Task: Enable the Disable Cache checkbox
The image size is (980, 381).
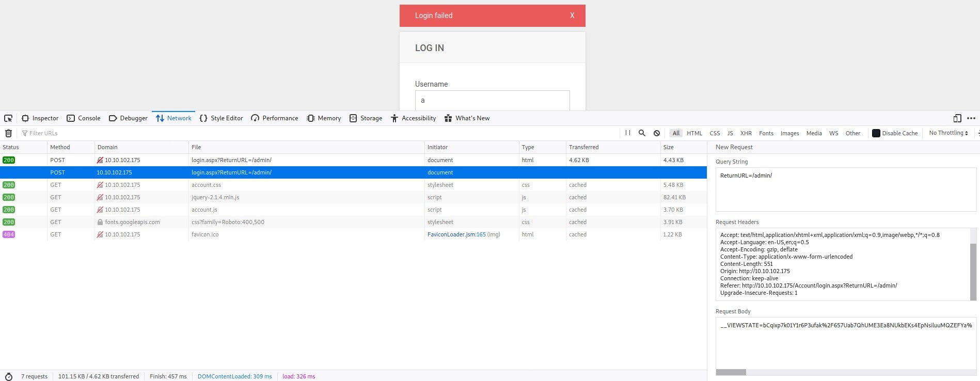Action: click(x=876, y=133)
